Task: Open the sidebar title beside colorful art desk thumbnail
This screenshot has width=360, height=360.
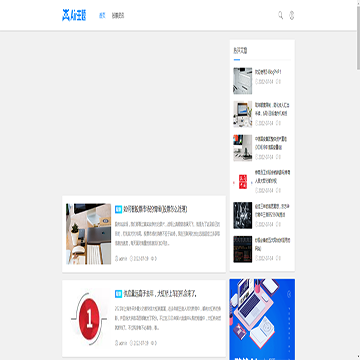Action: [271, 143]
